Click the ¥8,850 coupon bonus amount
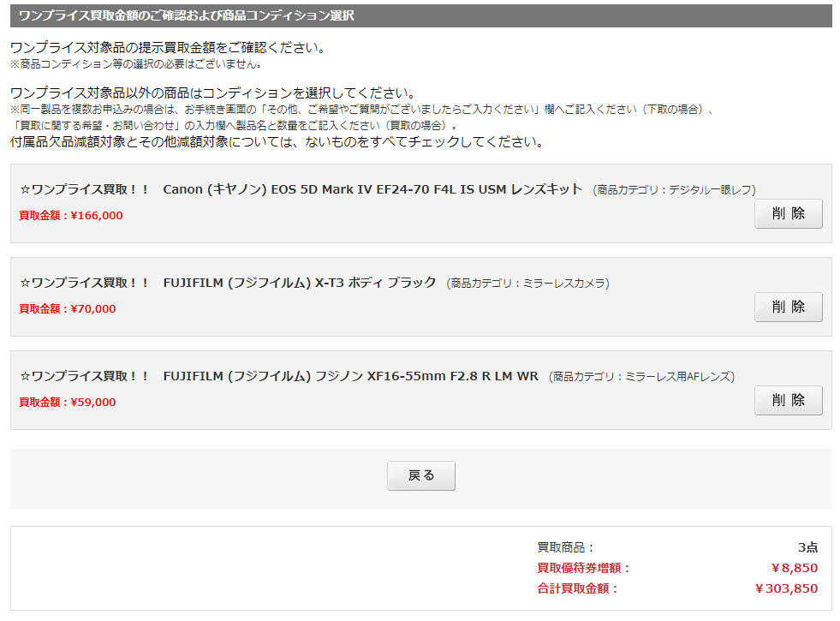The height and width of the screenshot is (621, 840). coord(794,568)
